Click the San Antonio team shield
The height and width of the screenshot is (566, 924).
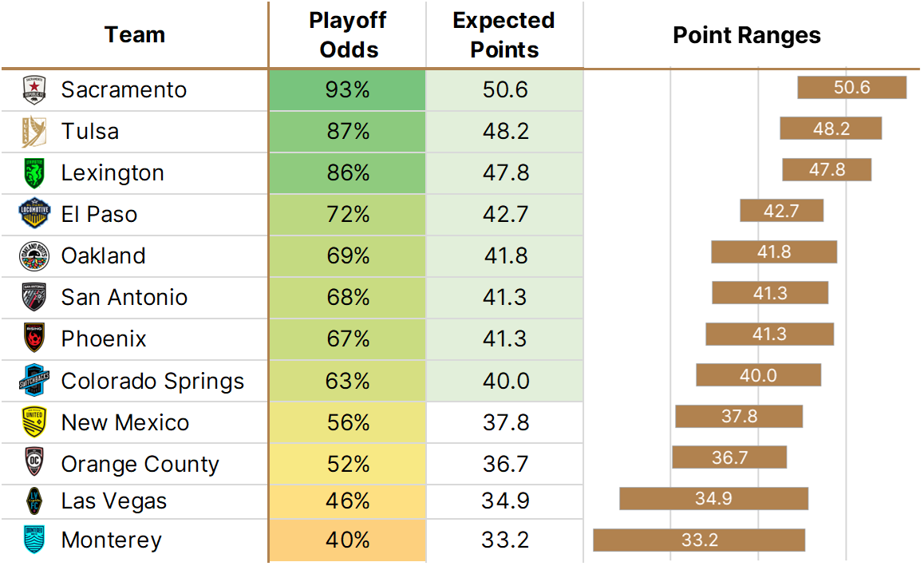(x=34, y=298)
